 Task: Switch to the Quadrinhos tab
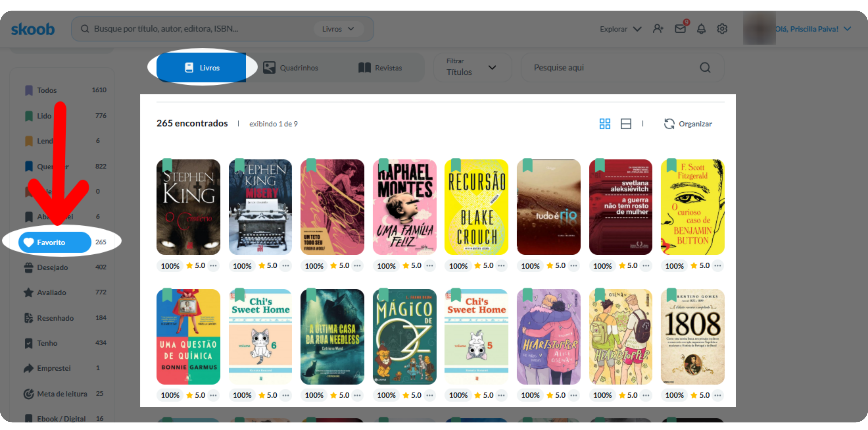[x=291, y=68]
